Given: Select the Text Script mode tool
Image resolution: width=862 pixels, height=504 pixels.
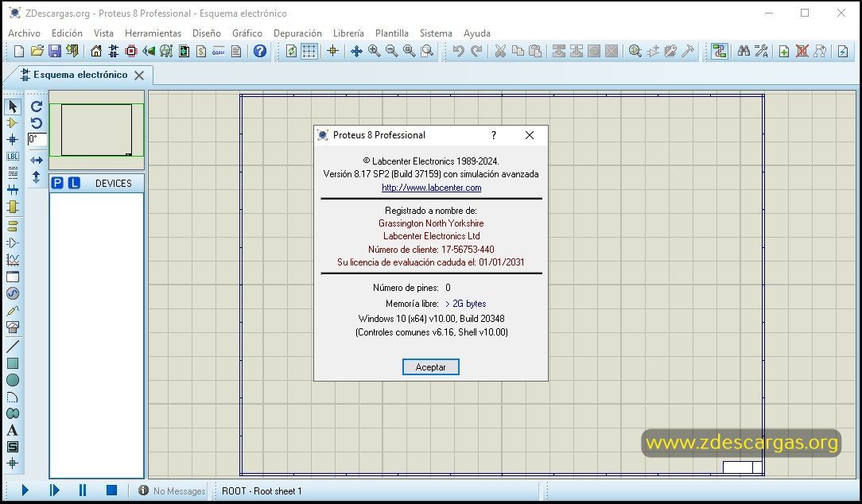Looking at the screenshot, I should tap(13, 173).
